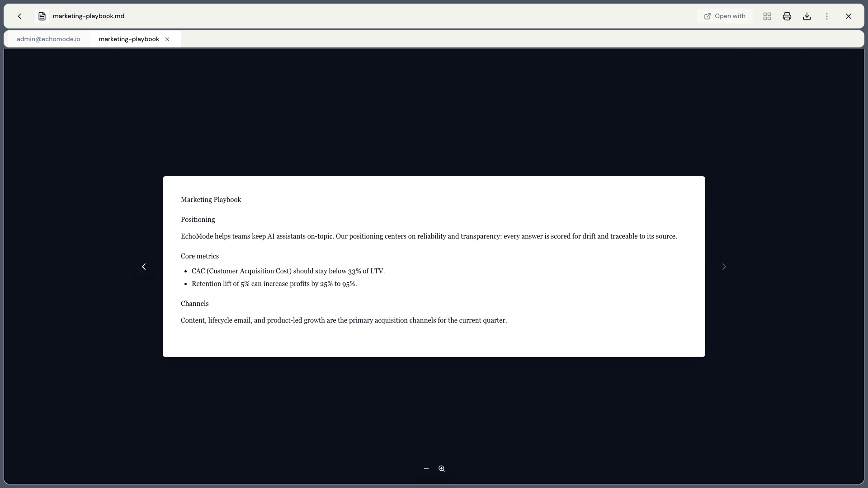The image size is (868, 488).
Task: Click the CAC below 33% of LTV bullet
Action: point(288,271)
